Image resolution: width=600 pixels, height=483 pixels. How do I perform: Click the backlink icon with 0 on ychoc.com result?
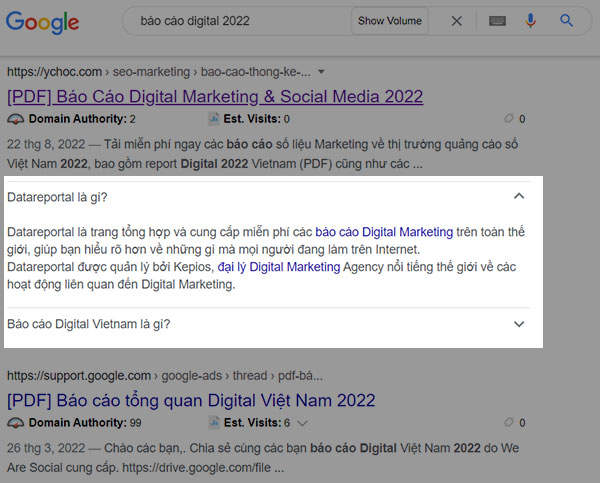[509, 119]
